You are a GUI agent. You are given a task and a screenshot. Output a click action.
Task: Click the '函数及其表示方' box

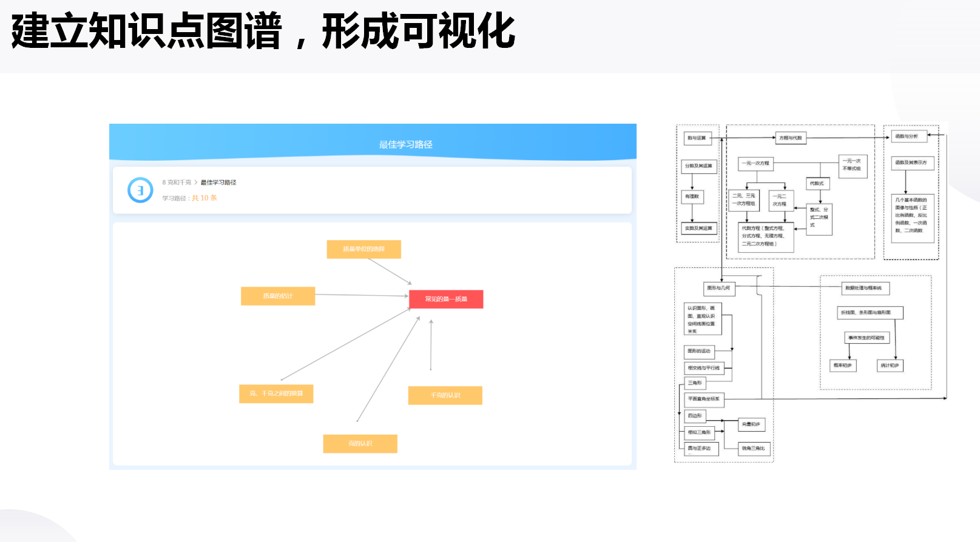click(913, 162)
